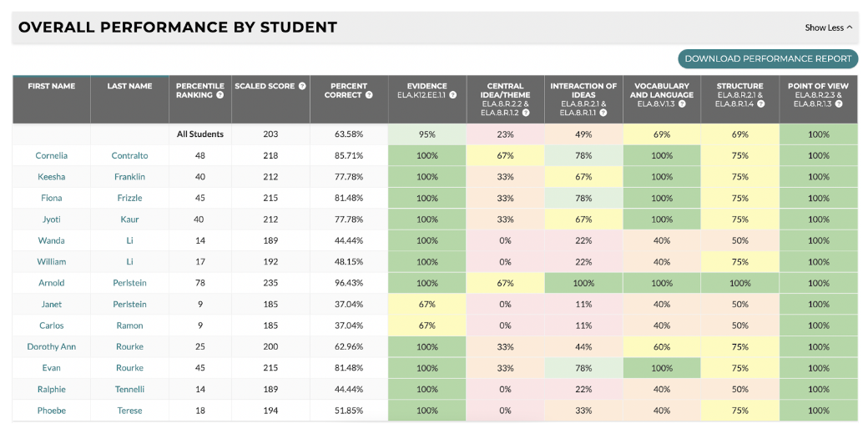
Task: Select student Arnold in the table
Action: [x=52, y=283]
